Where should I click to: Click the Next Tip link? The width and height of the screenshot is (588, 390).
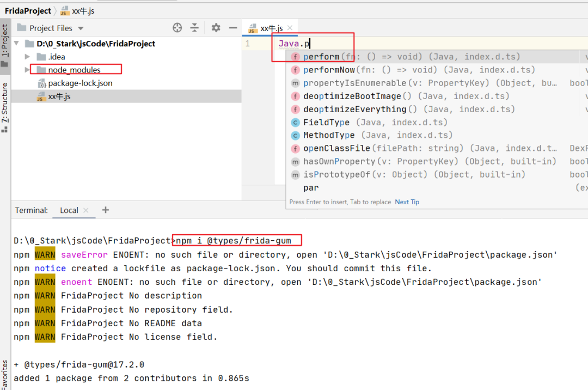[407, 202]
